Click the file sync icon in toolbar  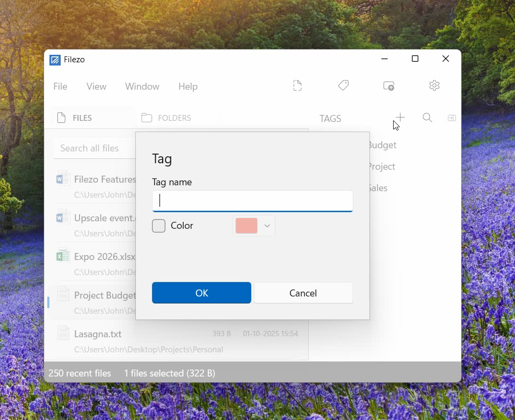[x=298, y=86]
